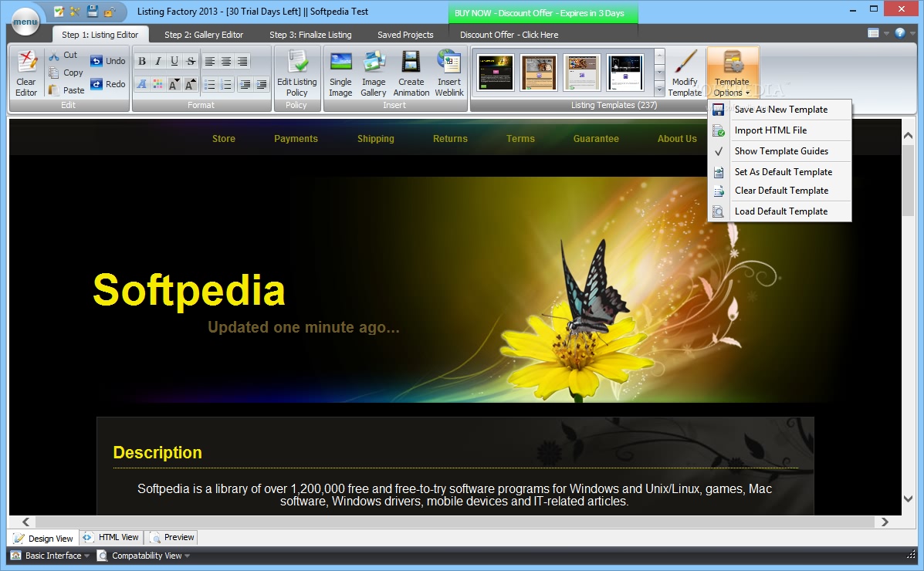This screenshot has height=571, width=924.
Task: Click the blue help question icon
Action: point(900,33)
